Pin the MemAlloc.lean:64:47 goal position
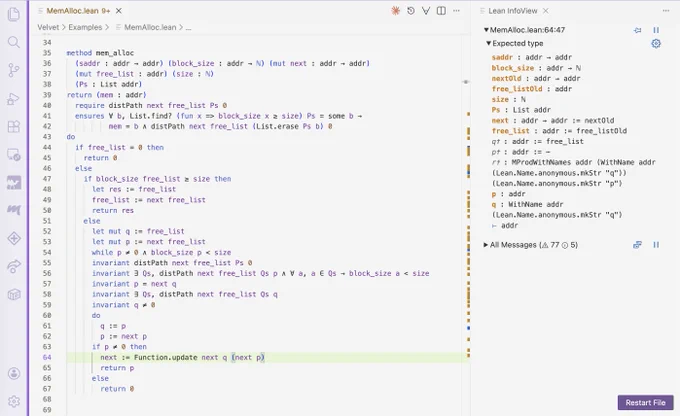The image size is (680, 416). [x=638, y=30]
